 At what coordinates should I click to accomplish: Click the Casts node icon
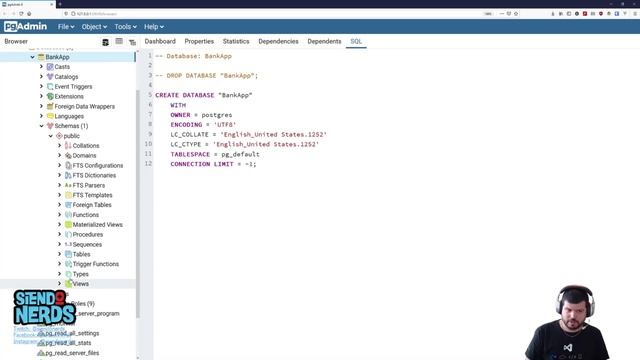point(50,67)
